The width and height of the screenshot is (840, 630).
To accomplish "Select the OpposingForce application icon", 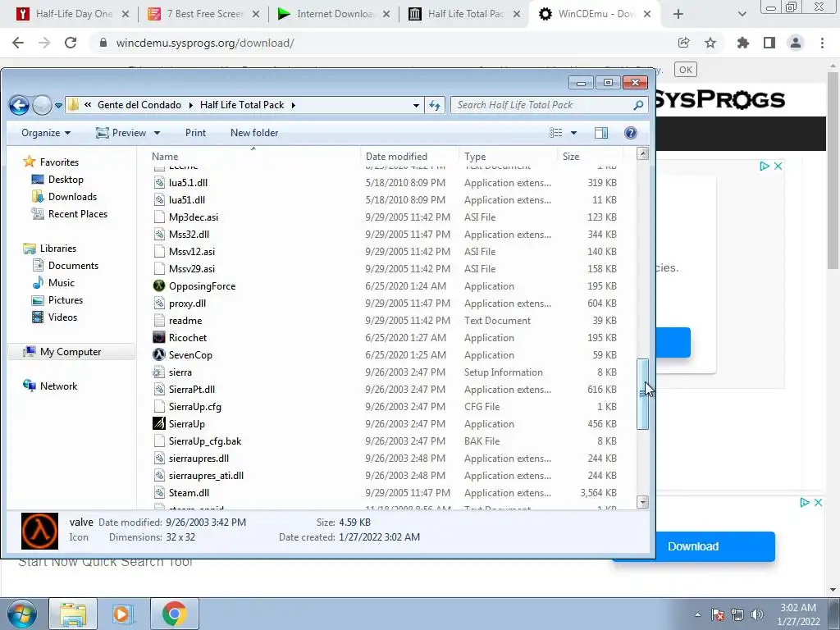I will pos(159,286).
